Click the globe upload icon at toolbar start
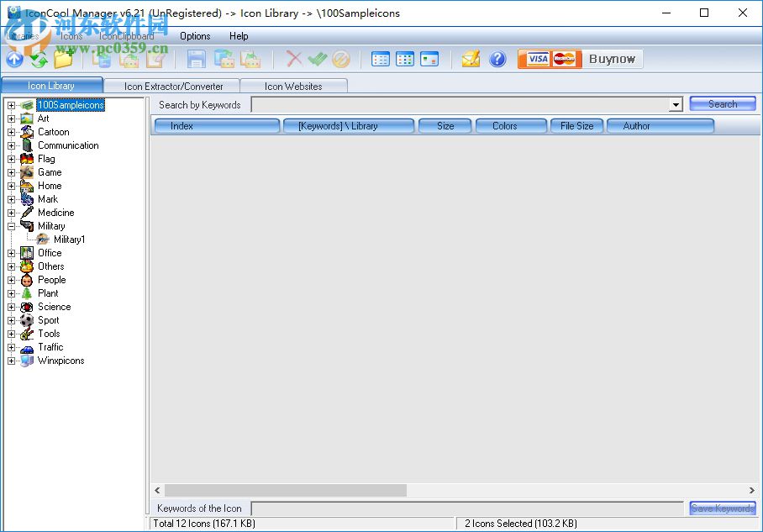Image resolution: width=763 pixels, height=532 pixels. (14, 59)
